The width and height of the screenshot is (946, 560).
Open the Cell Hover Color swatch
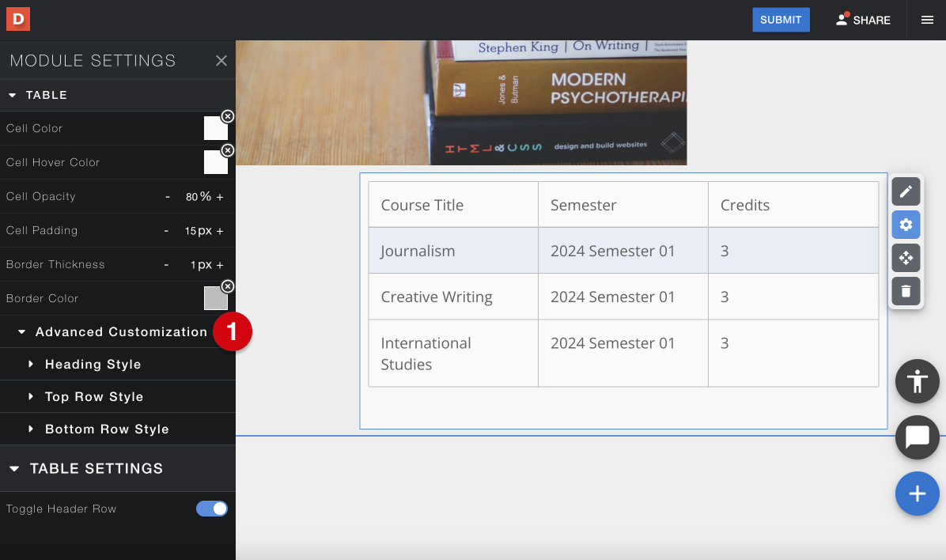[215, 162]
